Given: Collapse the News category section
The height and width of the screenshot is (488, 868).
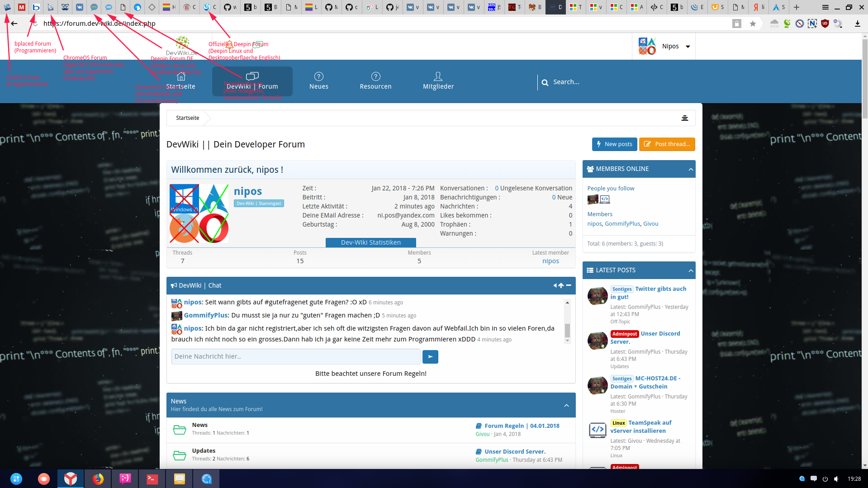Looking at the screenshot, I should pos(566,405).
